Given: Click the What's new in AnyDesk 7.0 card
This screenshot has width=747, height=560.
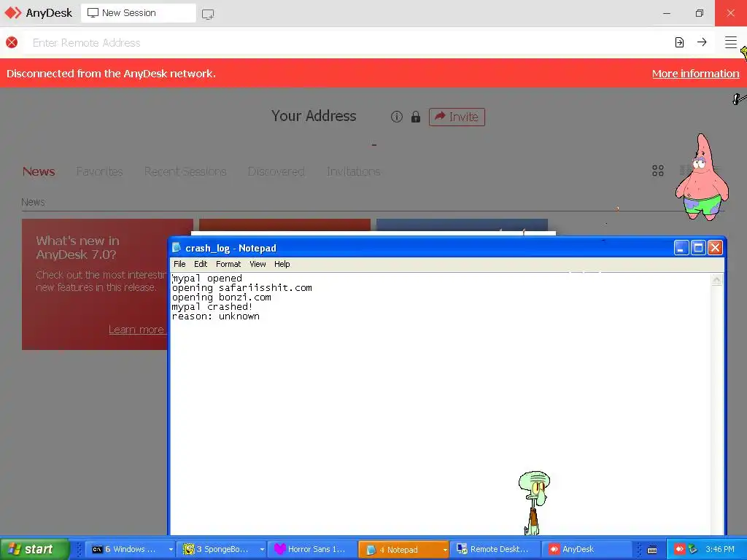Looking at the screenshot, I should (x=96, y=284).
